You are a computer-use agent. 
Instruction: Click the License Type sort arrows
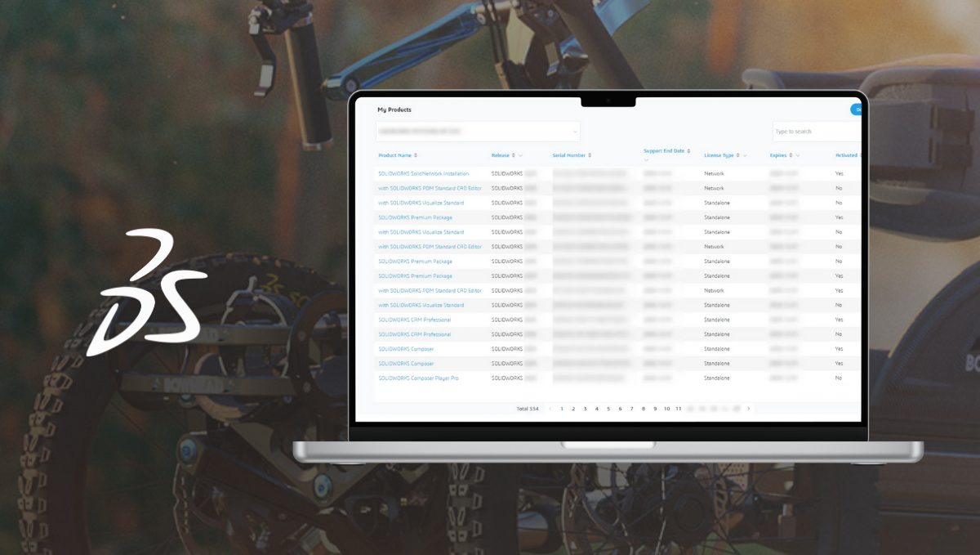(x=737, y=155)
